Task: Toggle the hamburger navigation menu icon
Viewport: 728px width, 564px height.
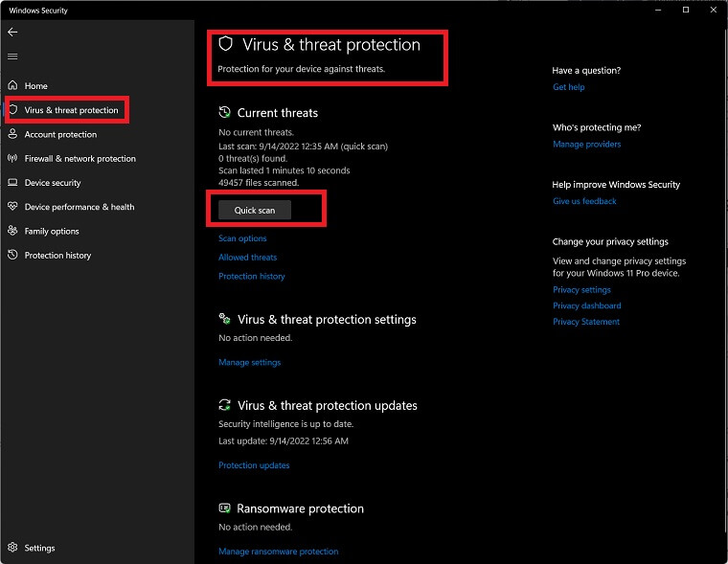Action: (12, 56)
